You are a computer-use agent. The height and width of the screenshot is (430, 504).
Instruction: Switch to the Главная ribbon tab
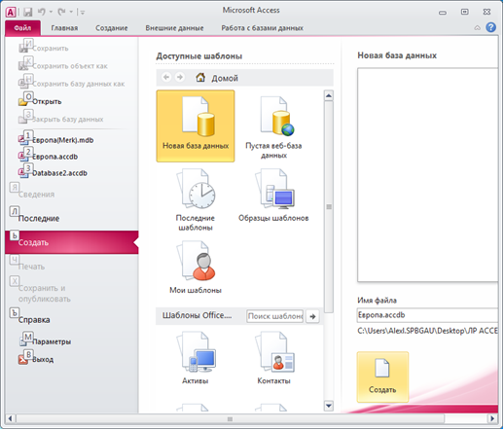pyautogui.click(x=64, y=28)
